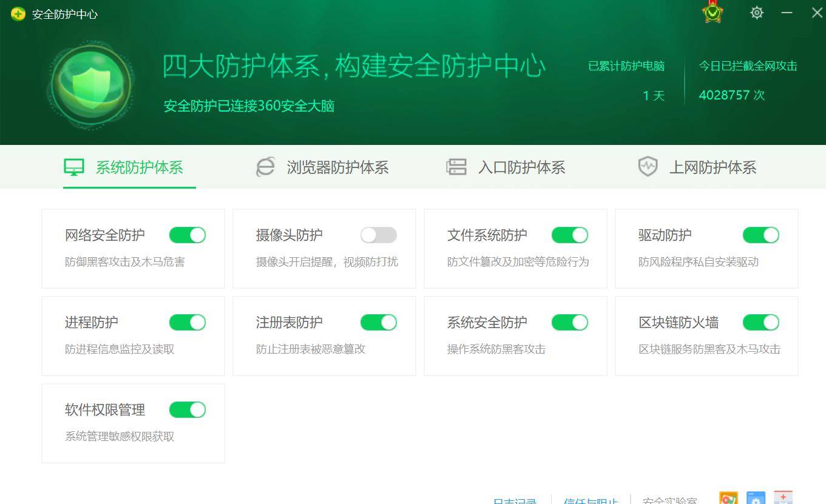The width and height of the screenshot is (826, 504).
Task: Click the medal badge icon near window controls
Action: 712,12
